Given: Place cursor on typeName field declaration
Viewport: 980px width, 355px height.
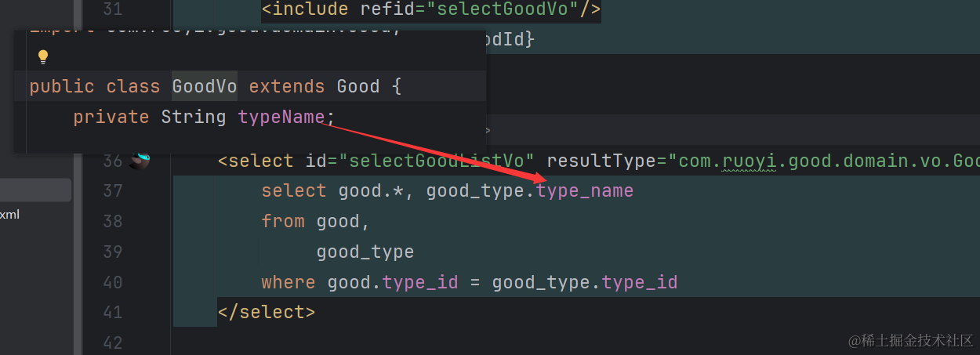Looking at the screenshot, I should point(281,117).
